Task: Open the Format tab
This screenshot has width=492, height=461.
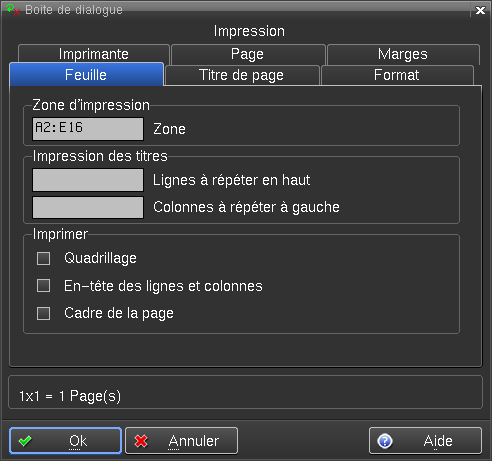Action: coord(397,75)
